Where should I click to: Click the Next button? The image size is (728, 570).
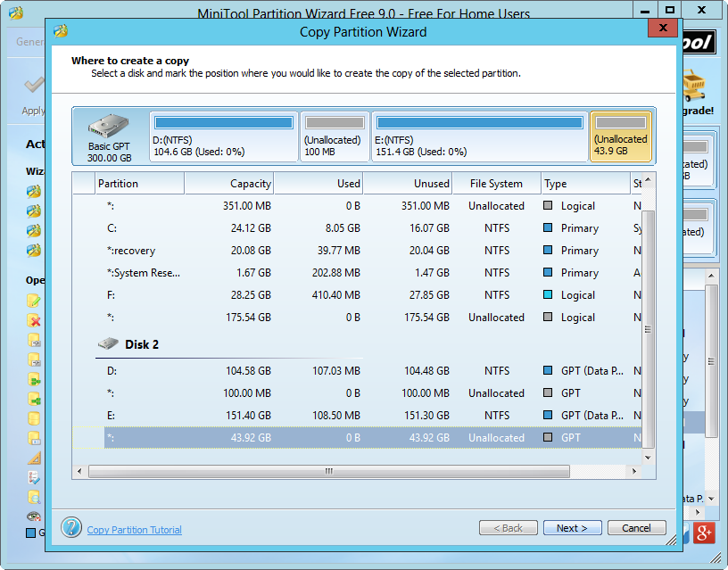[573, 528]
